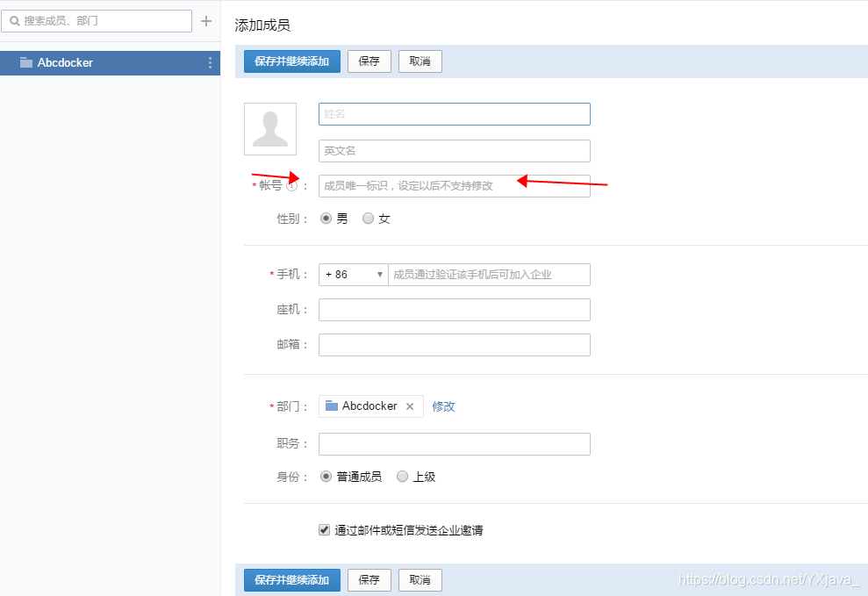Screen dimensions: 868x596
Task: Click the 添加成员 page title
Action: (262, 25)
